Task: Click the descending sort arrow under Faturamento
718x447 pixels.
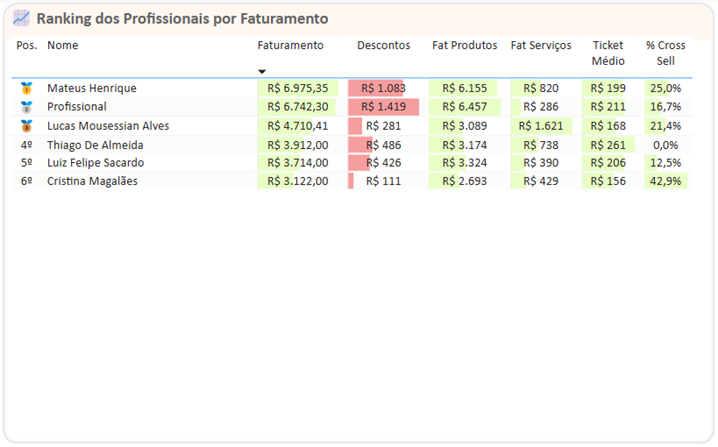Action: coord(262,72)
